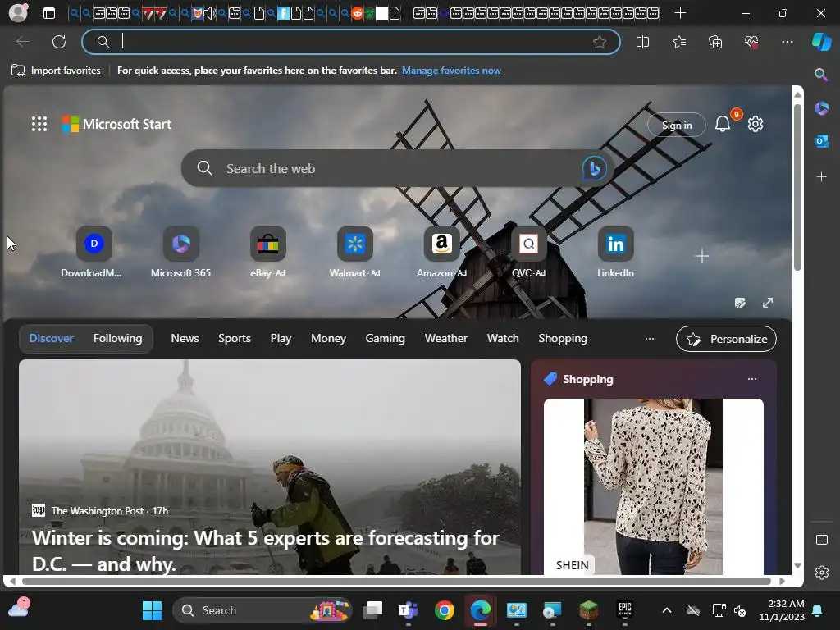Screen dimensions: 840x630
Task: Click the Personalize button
Action: point(726,339)
